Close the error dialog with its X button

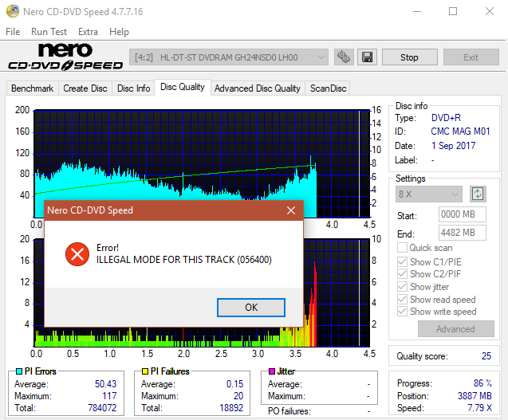coord(291,210)
